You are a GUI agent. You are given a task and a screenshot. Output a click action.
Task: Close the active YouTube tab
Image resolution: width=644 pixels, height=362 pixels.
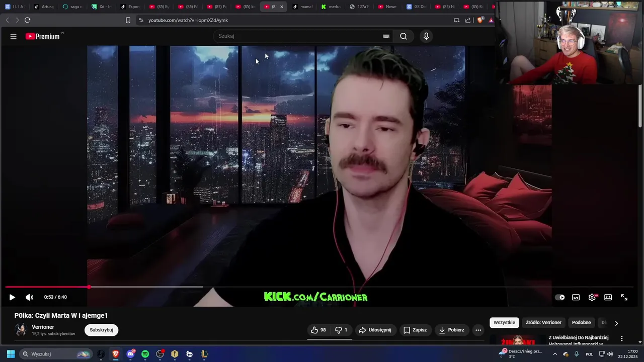tap(282, 7)
